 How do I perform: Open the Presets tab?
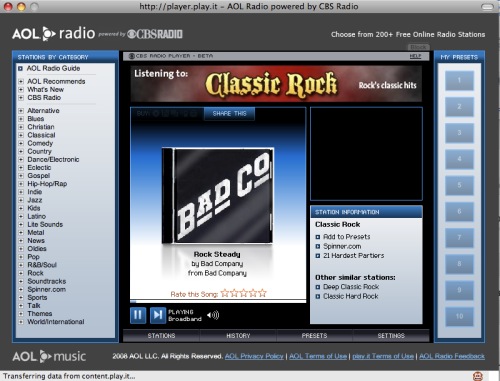coord(314,336)
